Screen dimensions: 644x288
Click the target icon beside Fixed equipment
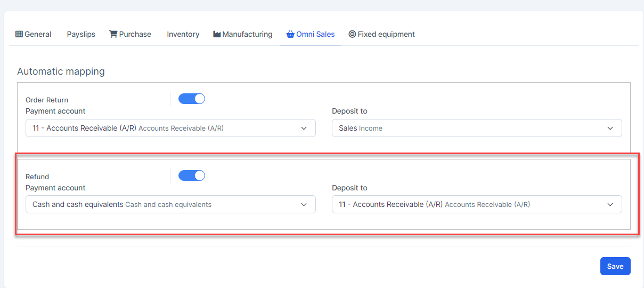[352, 34]
